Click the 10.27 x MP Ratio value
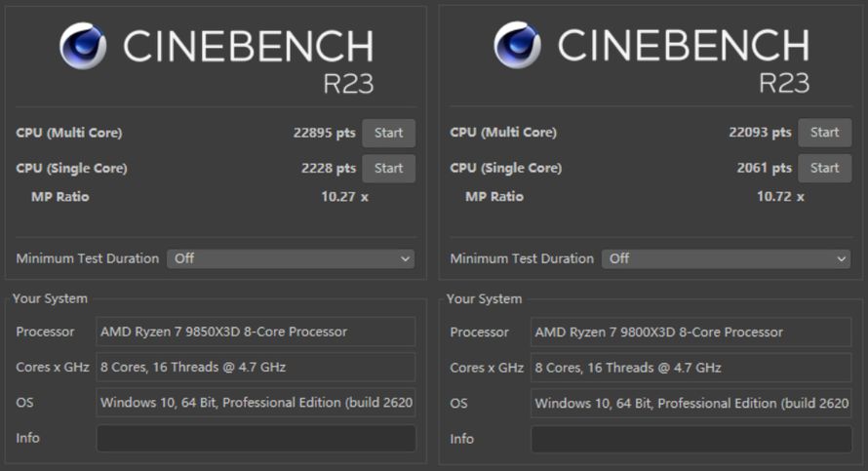Viewport: 868px width, 471px height. [x=344, y=197]
